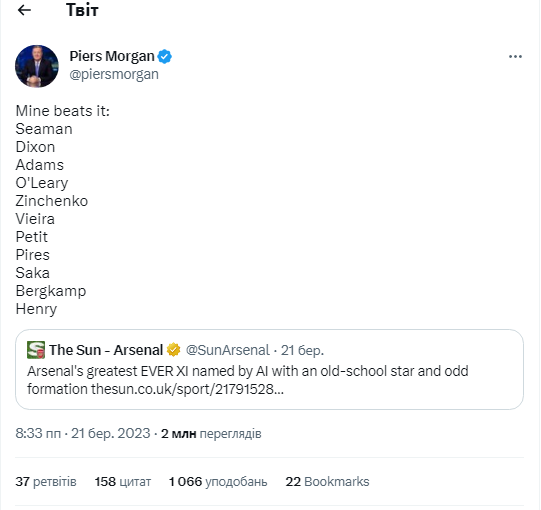
Task: Show the 158 цитат list
Action: click(123, 481)
